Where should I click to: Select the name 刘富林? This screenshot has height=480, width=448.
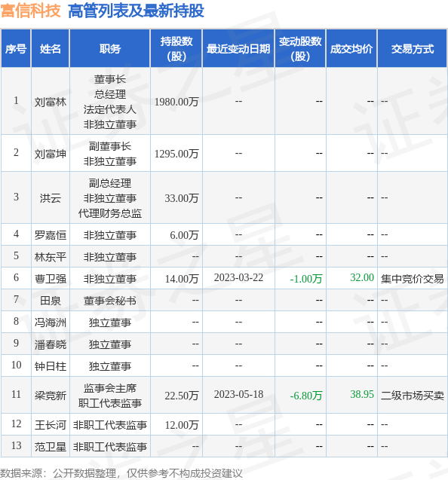tap(51, 102)
